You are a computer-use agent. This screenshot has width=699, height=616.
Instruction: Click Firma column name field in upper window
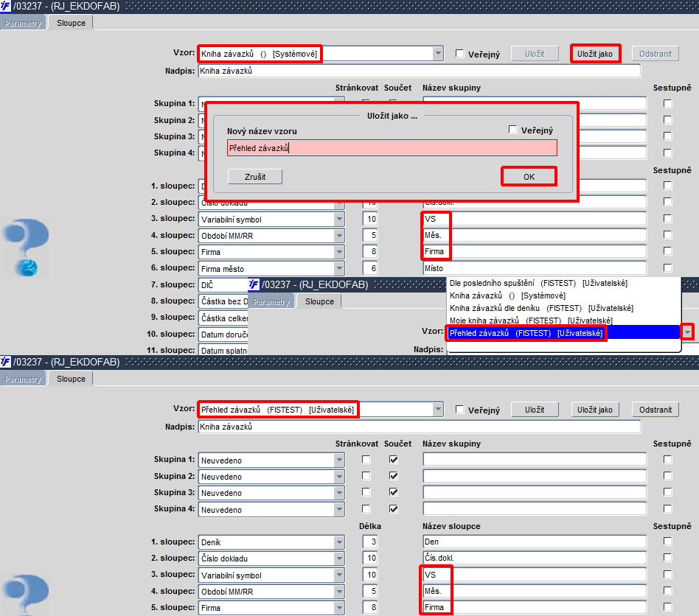point(535,252)
